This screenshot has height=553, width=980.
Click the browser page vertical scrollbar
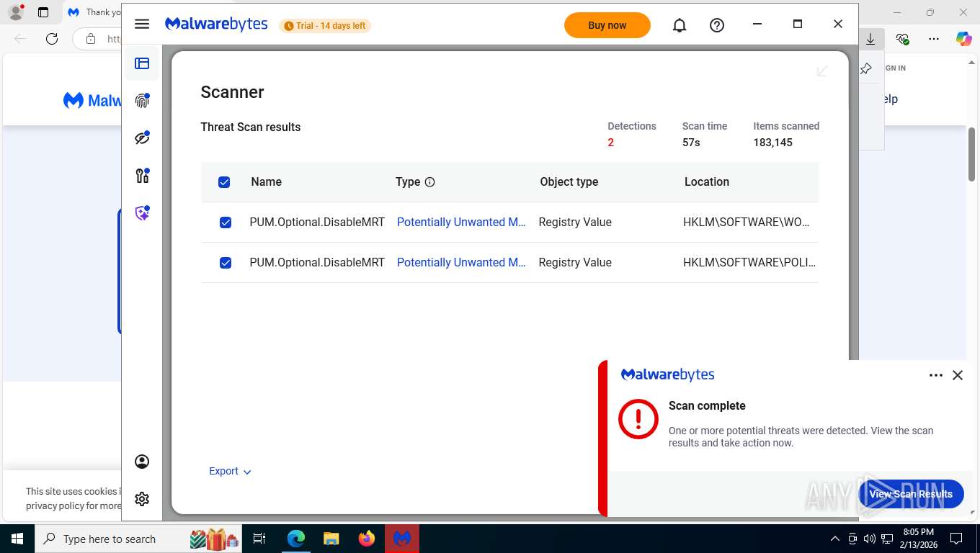click(971, 154)
